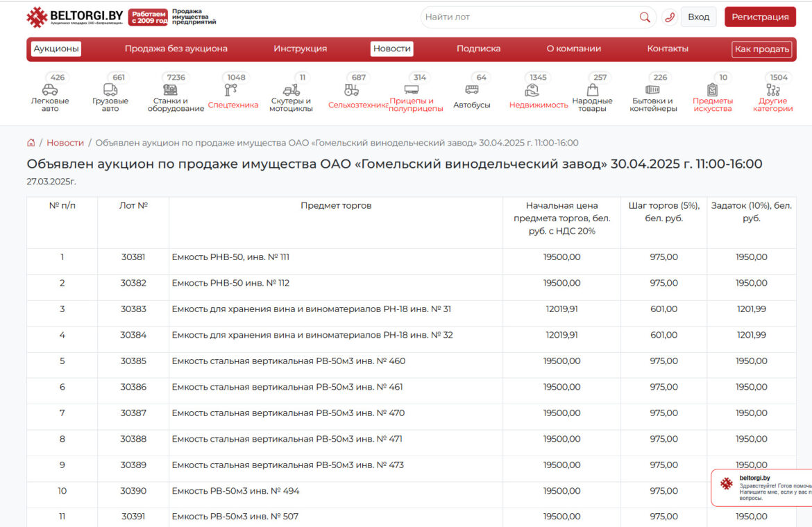Open Автобусы bus category icon
Image resolution: width=812 pixels, height=527 pixels.
click(472, 90)
